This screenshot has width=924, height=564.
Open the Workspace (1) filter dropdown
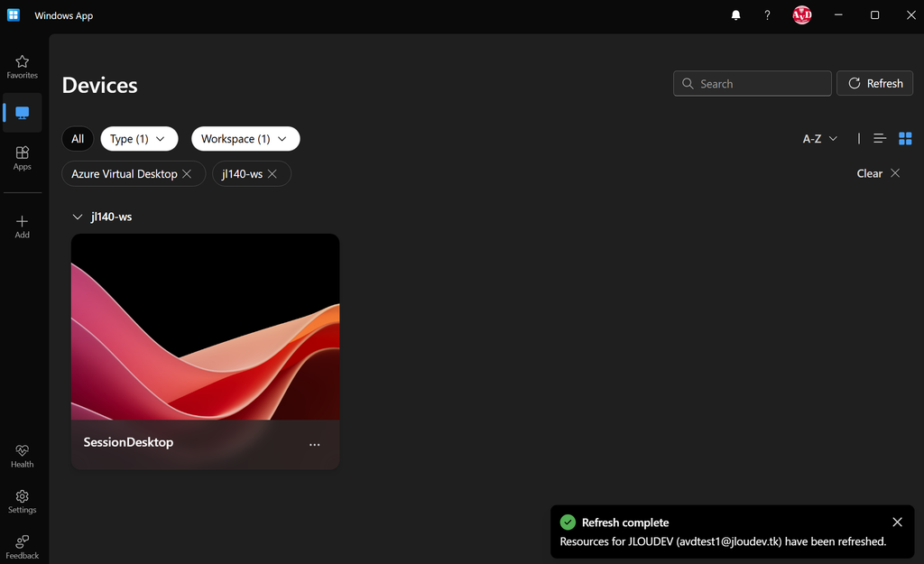245,139
